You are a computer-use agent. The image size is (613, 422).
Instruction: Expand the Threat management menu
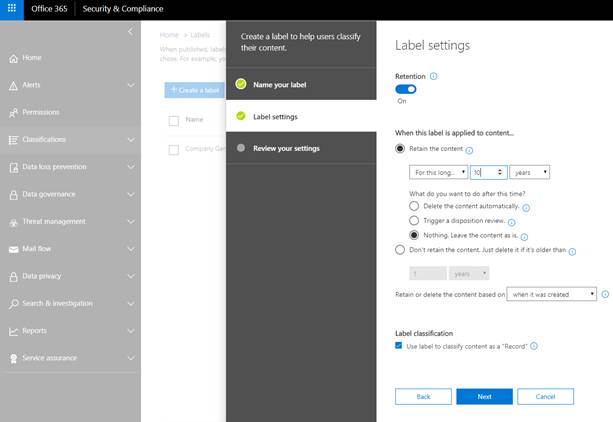70,222
